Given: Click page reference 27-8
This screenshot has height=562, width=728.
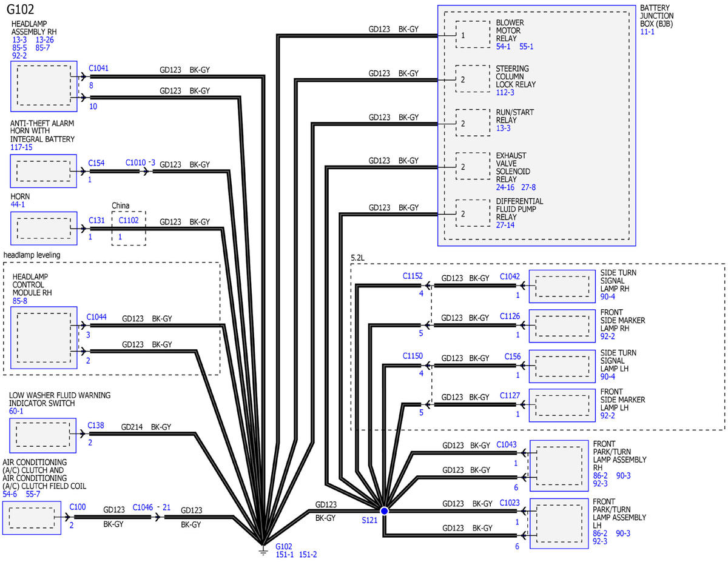Looking at the screenshot, I should click(x=528, y=187).
